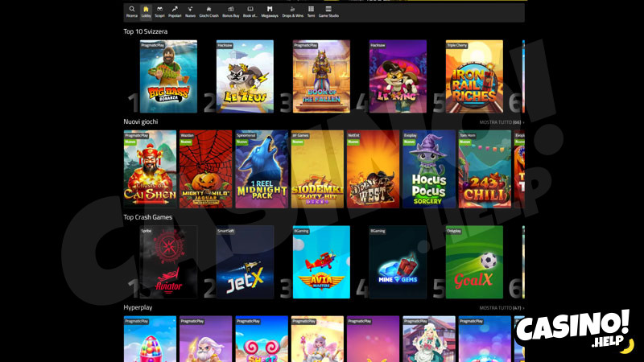The width and height of the screenshot is (644, 362).
Task: Open the Ricerca search icon
Action: (x=131, y=12)
